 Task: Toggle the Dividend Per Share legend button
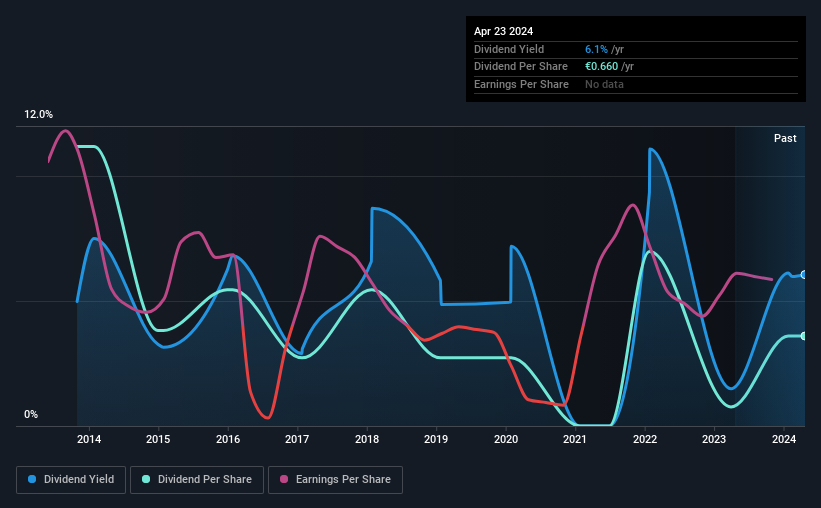pyautogui.click(x=197, y=480)
